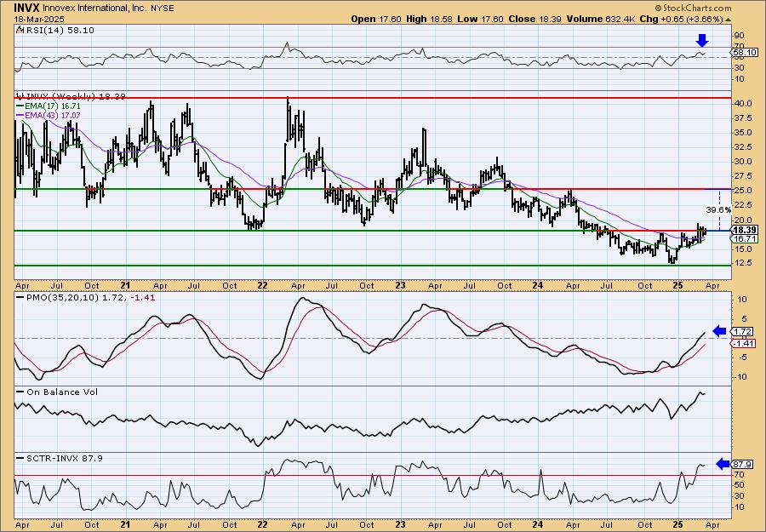This screenshot has width=766, height=532.
Task: Click the green up-triangle change indicator
Action: pyautogui.click(x=729, y=20)
